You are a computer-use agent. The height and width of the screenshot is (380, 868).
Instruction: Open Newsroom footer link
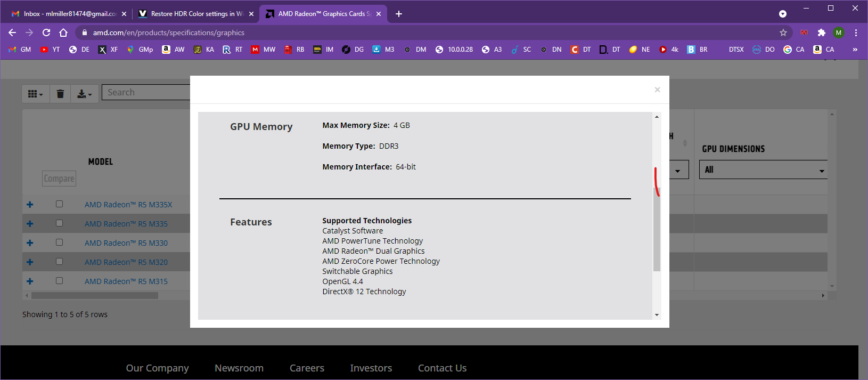[239, 368]
